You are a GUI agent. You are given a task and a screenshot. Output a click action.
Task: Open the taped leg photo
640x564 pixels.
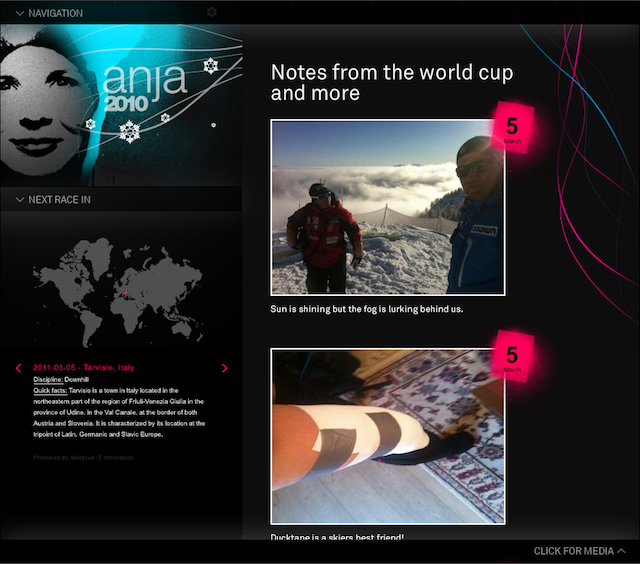pos(388,436)
